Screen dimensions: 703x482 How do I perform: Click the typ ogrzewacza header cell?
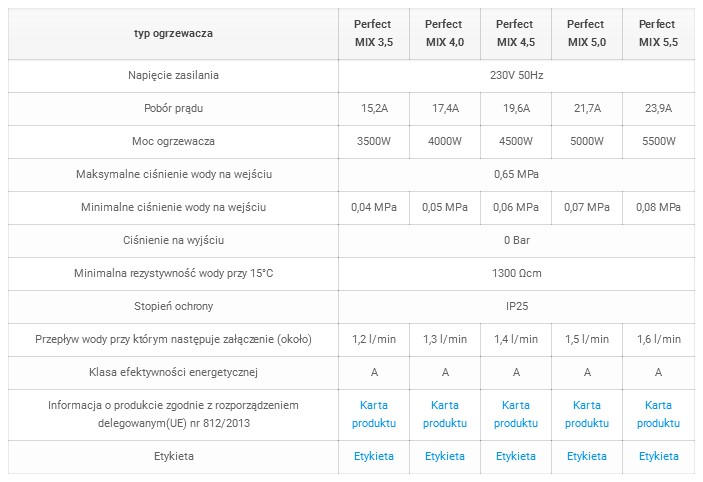[x=173, y=33]
